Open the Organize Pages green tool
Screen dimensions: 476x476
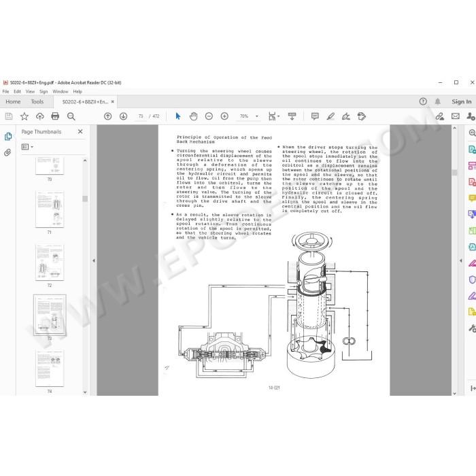[x=472, y=231]
